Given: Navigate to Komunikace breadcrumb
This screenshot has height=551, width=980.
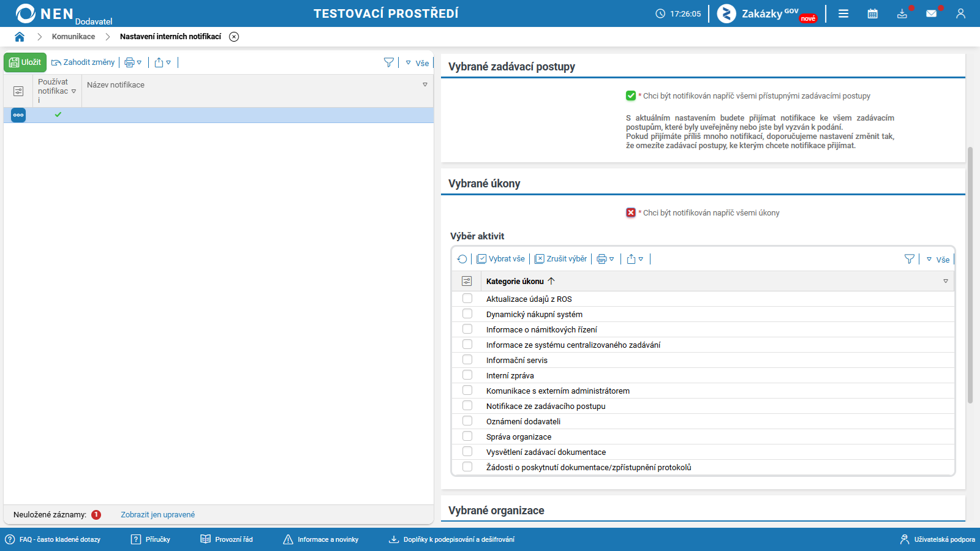Looking at the screenshot, I should tap(73, 37).
